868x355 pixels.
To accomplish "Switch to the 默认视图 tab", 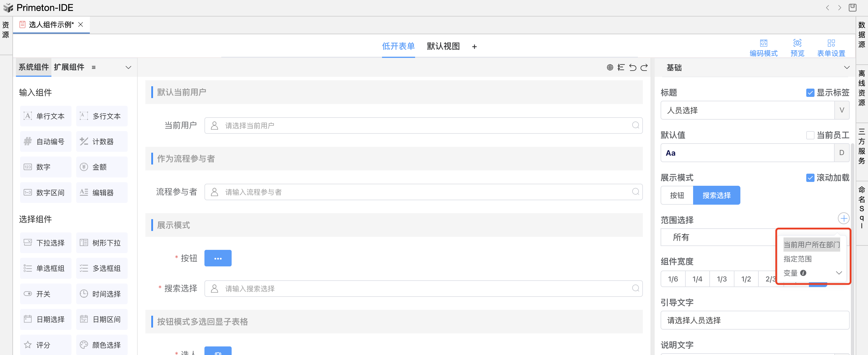I will [x=443, y=46].
